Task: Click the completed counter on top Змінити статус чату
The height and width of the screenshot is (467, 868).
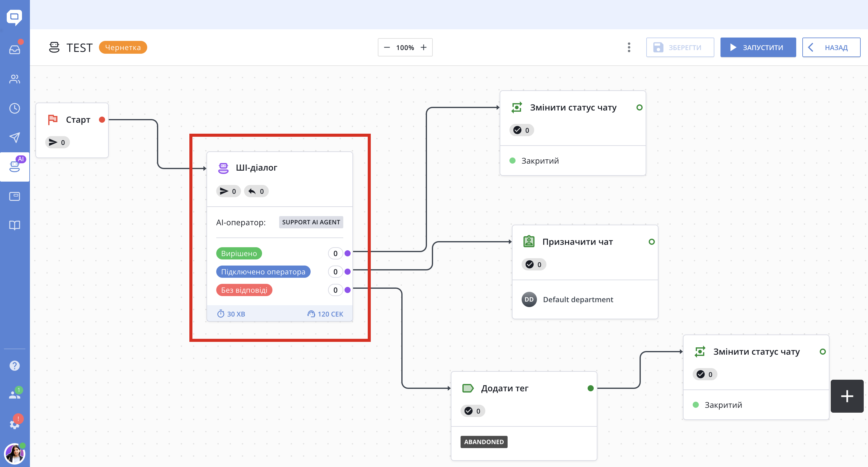Action: (522, 130)
